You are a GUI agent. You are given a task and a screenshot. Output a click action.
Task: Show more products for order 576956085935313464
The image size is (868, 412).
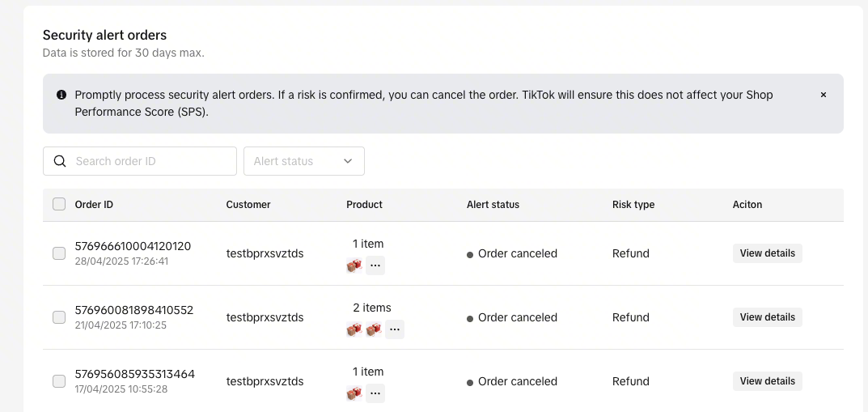pyautogui.click(x=375, y=393)
